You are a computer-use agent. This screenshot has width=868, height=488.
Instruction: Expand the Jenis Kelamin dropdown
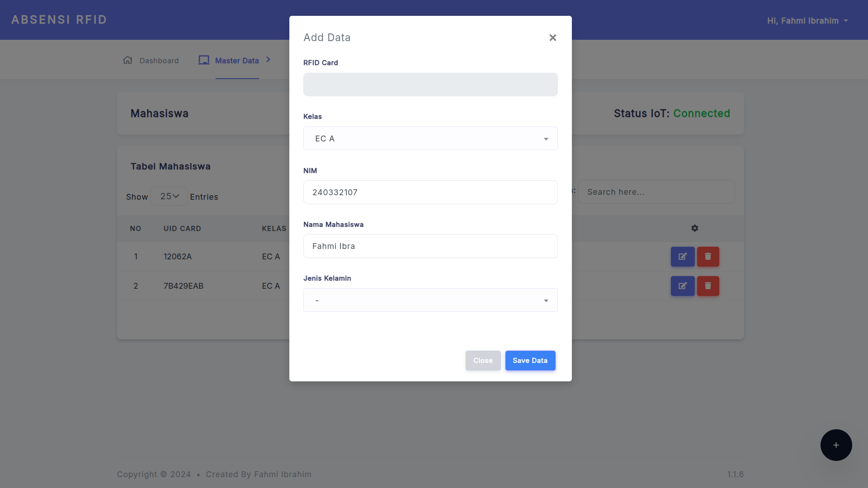point(430,300)
